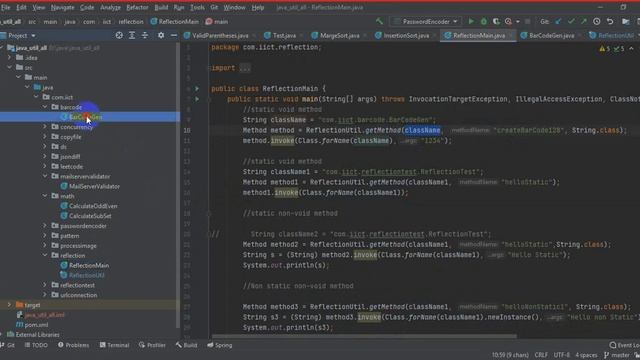This screenshot has height=360, width=640.
Task: Click the UTF-8 encoding in status bar
Action: [562, 355]
